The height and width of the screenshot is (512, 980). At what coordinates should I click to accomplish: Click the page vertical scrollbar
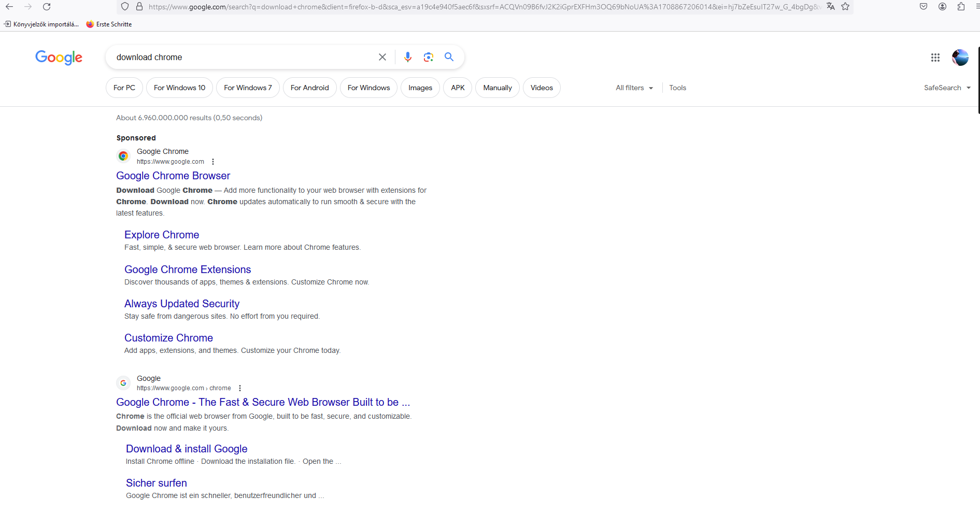click(978, 80)
